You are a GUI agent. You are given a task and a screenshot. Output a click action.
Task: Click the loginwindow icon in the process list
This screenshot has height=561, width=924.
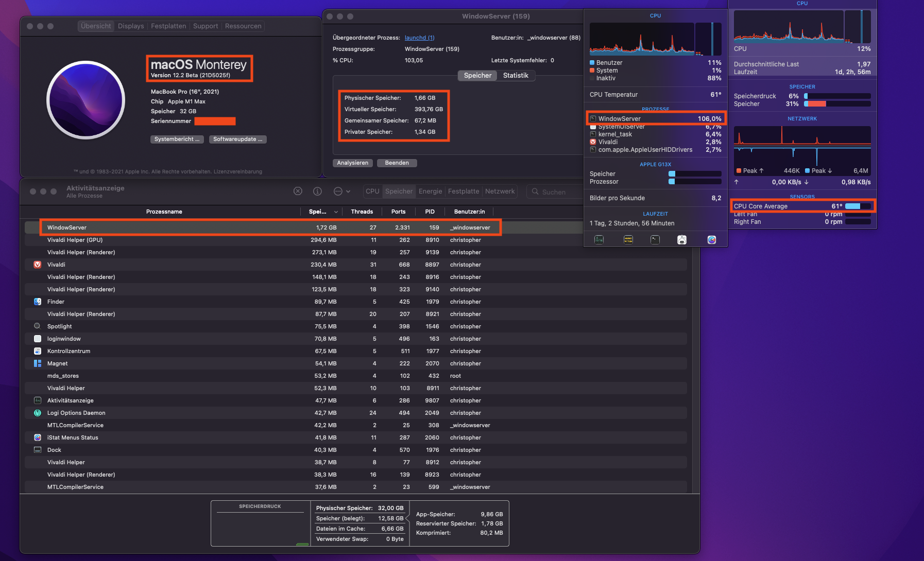pyautogui.click(x=38, y=339)
